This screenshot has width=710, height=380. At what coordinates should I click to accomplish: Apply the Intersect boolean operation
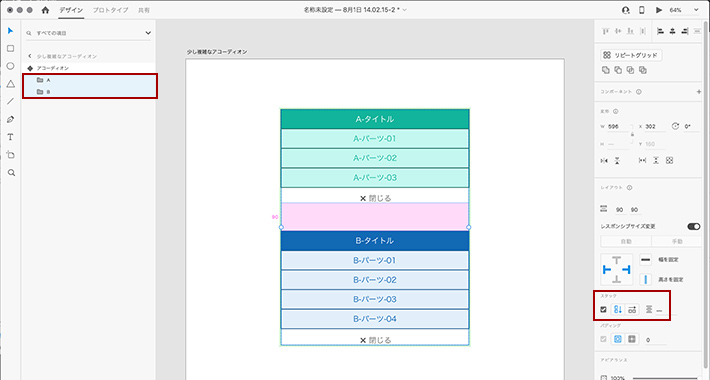point(630,70)
